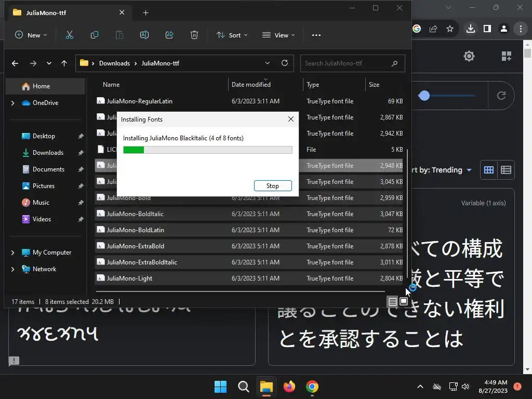The image size is (532, 399).
Task: Click Downloads in address breadcrumb
Action: (x=114, y=63)
